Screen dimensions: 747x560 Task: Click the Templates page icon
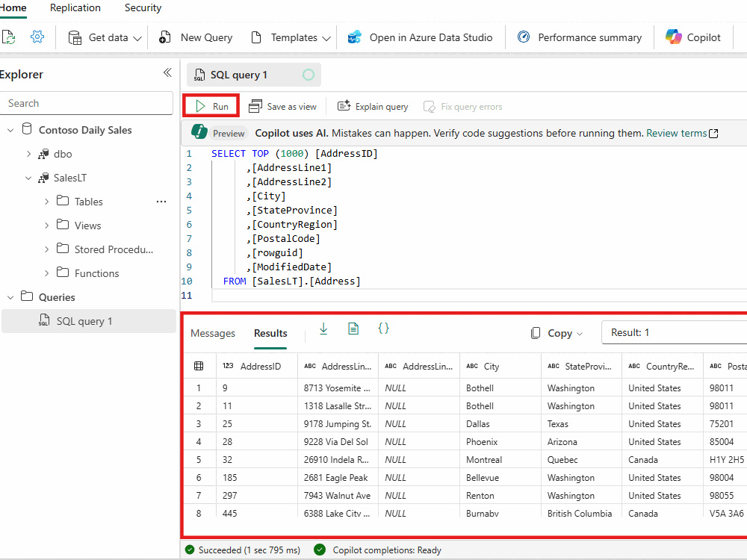click(256, 37)
